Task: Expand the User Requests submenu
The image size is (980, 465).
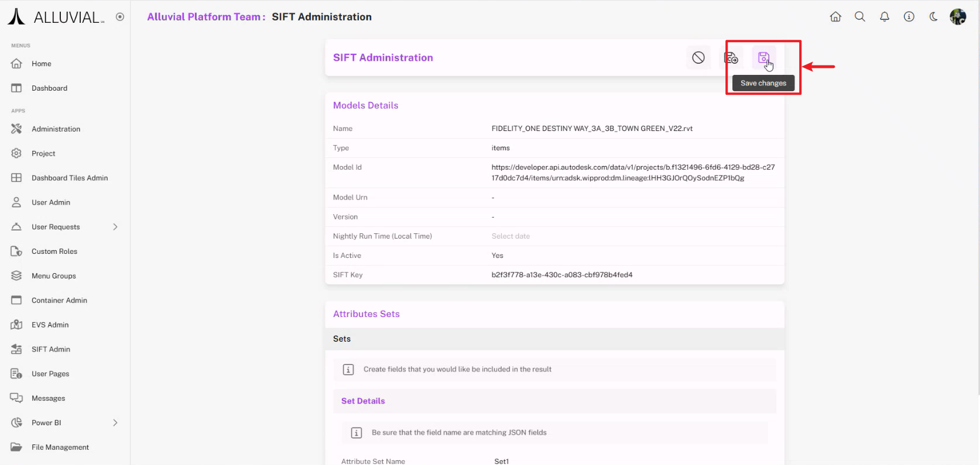Action: tap(115, 227)
